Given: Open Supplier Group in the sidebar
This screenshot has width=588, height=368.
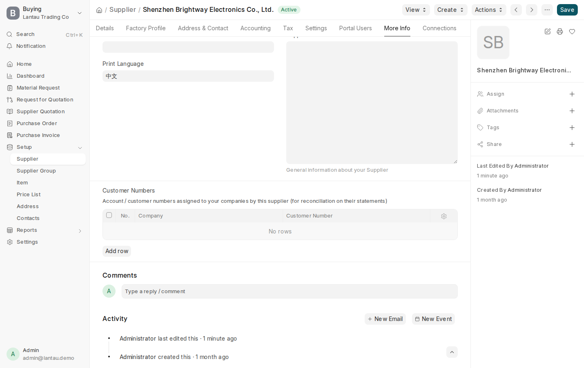Looking at the screenshot, I should tap(48, 171).
